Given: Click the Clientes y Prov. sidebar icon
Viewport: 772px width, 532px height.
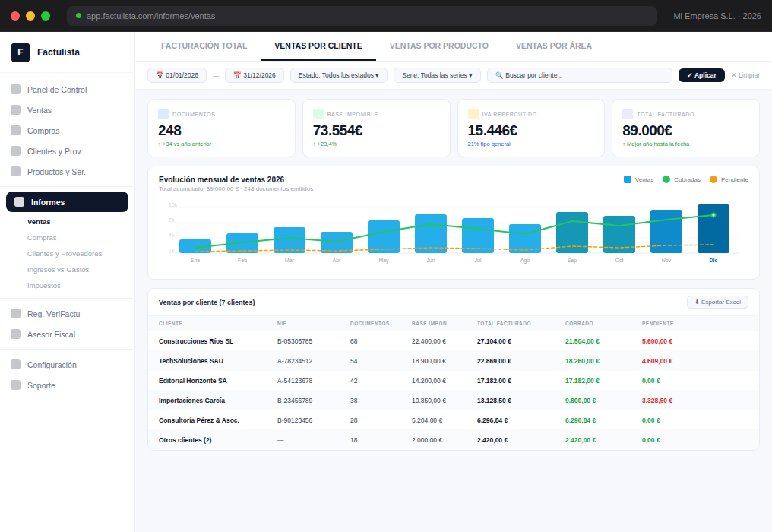Looking at the screenshot, I should pos(16,150).
